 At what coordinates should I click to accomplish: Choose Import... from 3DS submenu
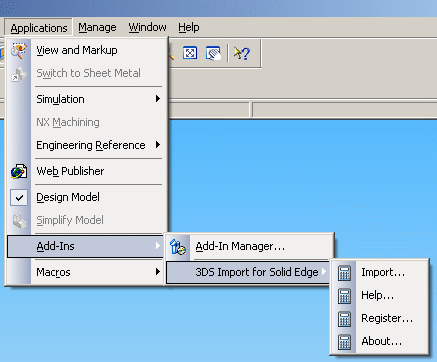coord(379,273)
